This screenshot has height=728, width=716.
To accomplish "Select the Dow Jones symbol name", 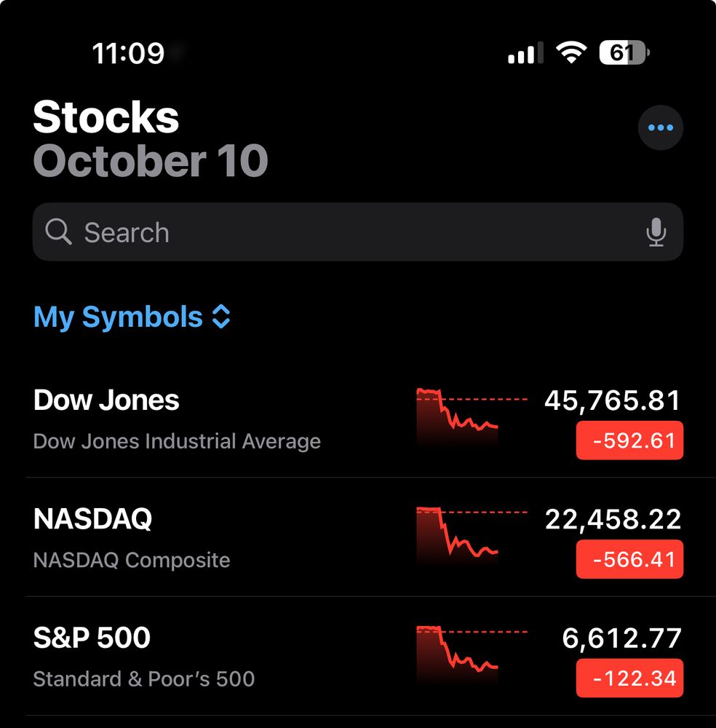I will coord(106,400).
